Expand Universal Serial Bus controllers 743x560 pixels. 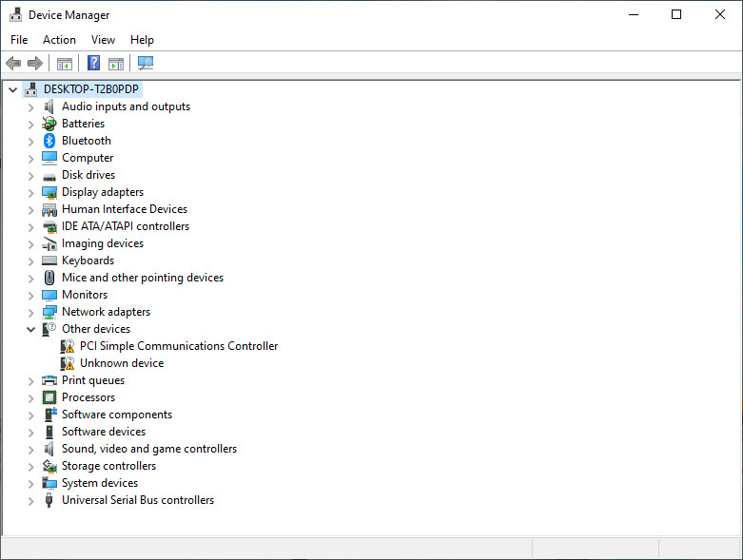pos(30,500)
